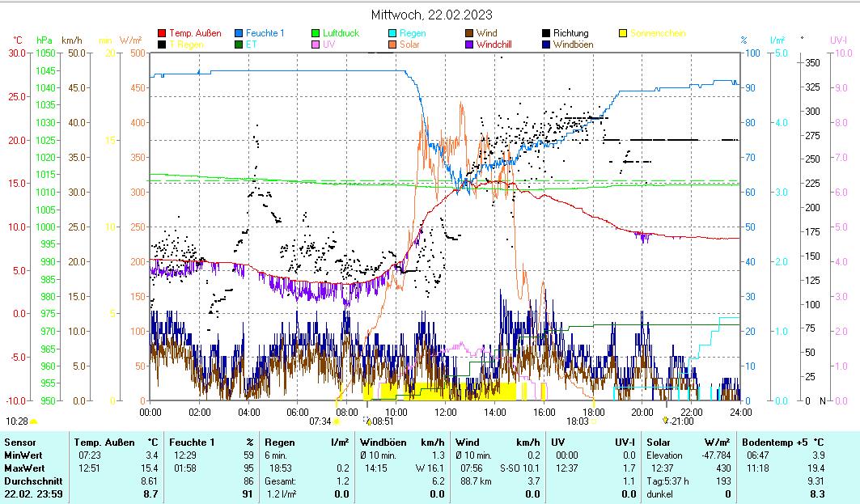Select the brown Wind legend square
860x504 pixels.
click(x=470, y=33)
